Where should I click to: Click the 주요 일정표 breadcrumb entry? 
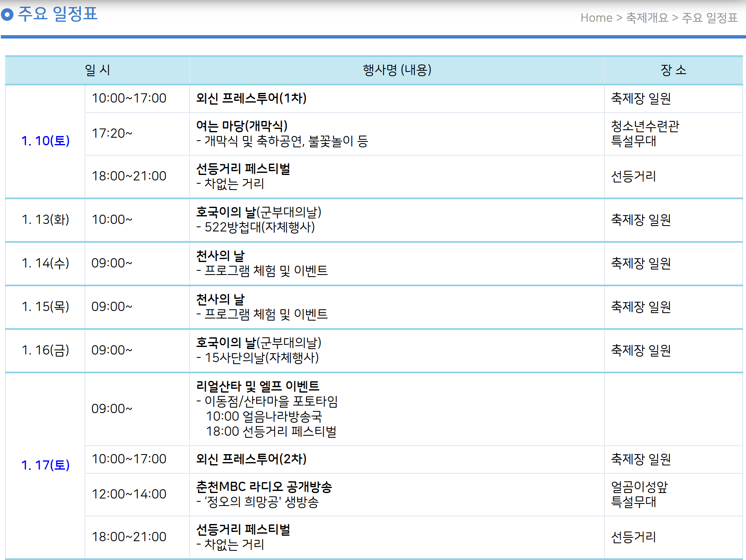pos(710,18)
